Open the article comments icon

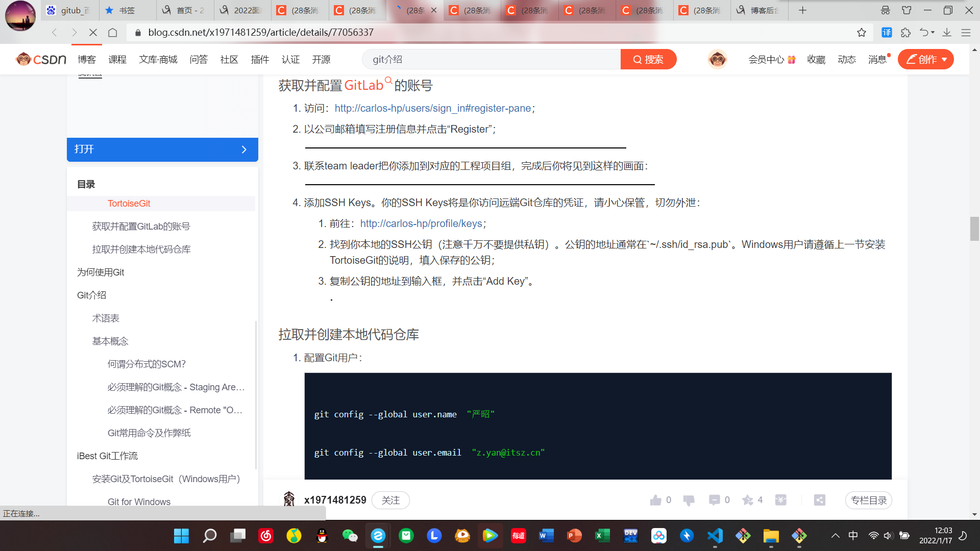pyautogui.click(x=714, y=500)
